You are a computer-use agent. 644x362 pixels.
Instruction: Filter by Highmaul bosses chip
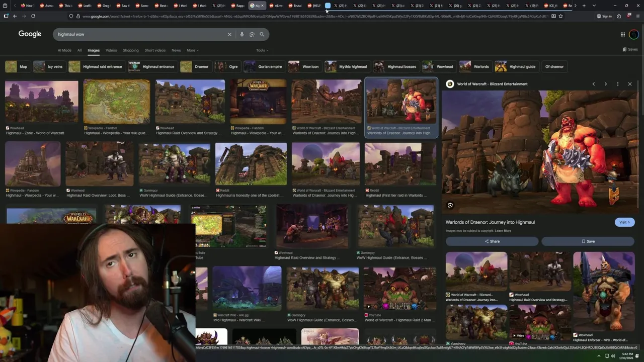(x=396, y=66)
